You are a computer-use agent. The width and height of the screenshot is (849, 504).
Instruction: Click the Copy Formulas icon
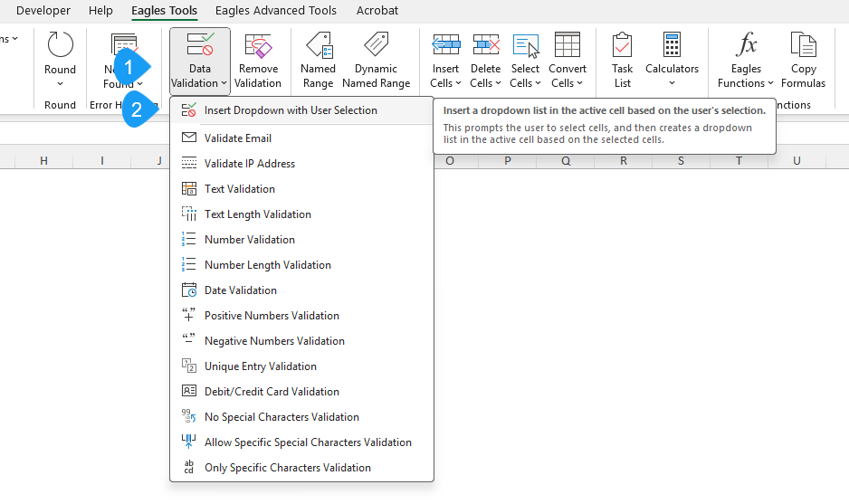pos(803,44)
